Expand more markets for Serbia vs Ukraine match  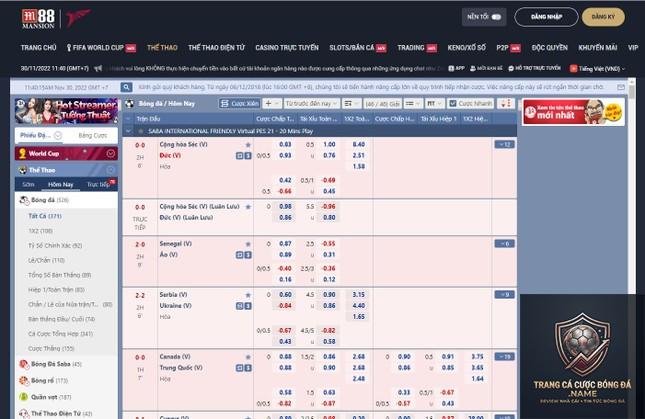[x=504, y=294]
